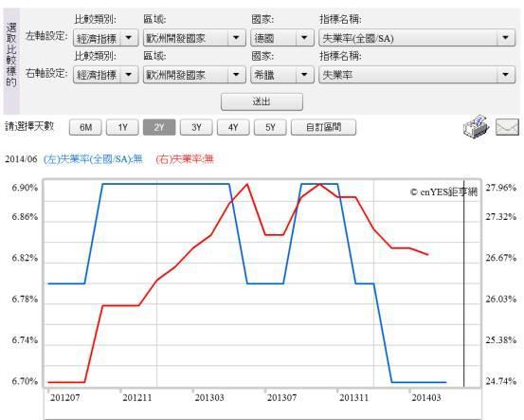Viewport: 524px width, 420px height.
Task: Click red legend (右)失業率
Action: click(x=185, y=159)
